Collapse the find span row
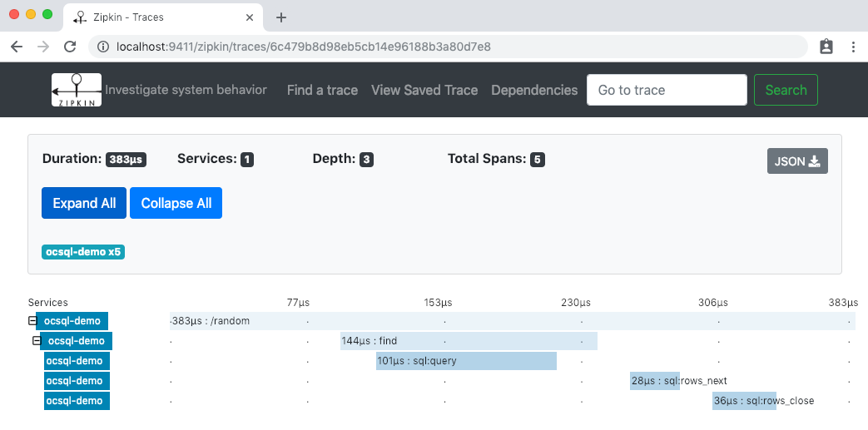The width and height of the screenshot is (868, 430). [x=37, y=340]
